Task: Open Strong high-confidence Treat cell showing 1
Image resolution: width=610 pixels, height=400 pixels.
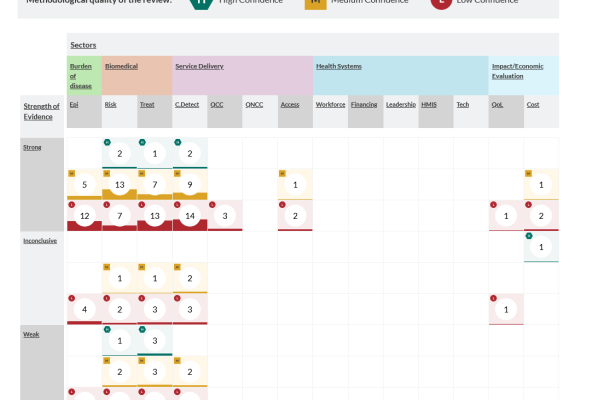Action: pyautogui.click(x=155, y=153)
